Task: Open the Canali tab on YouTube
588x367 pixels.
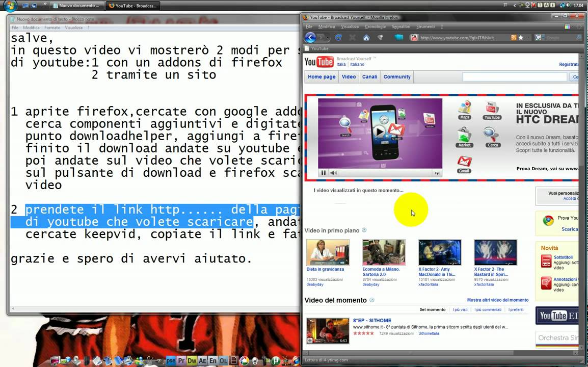Action: tap(369, 76)
